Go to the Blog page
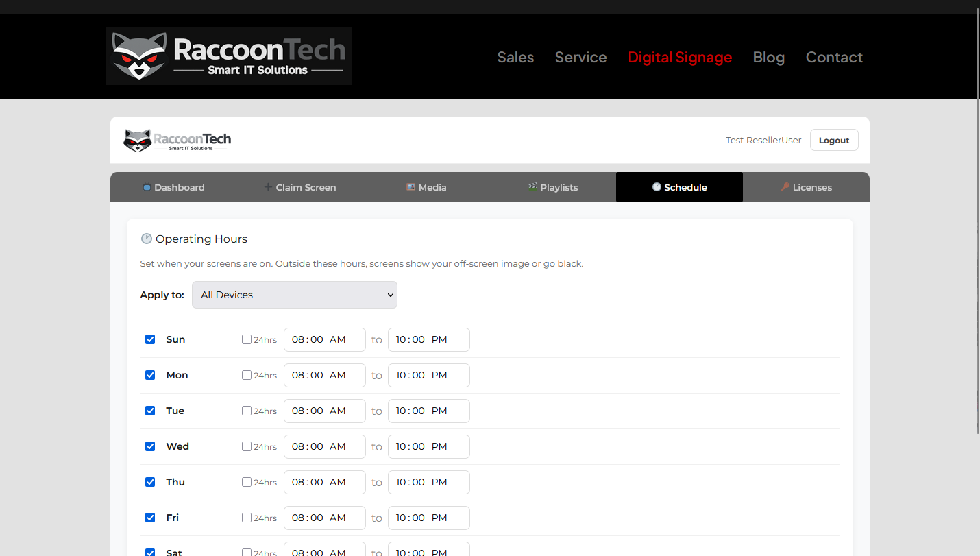Screen dimensions: 980x556 [x=768, y=58]
